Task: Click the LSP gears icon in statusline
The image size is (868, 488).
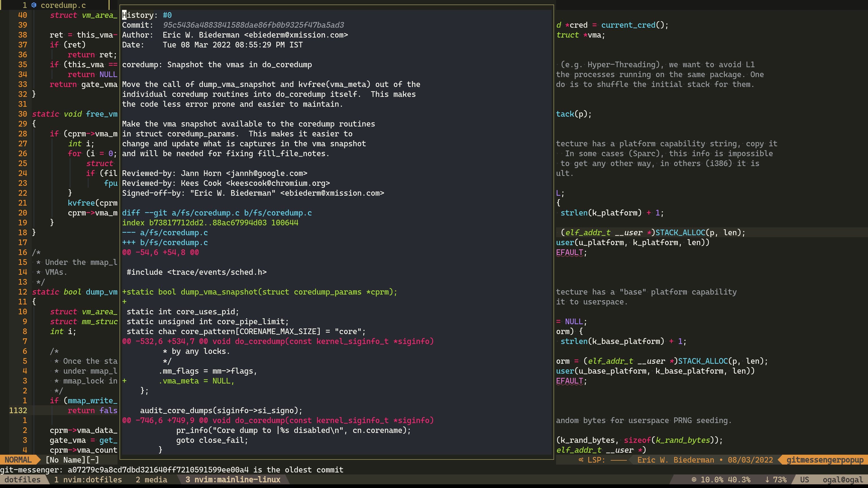Action: pyautogui.click(x=581, y=460)
